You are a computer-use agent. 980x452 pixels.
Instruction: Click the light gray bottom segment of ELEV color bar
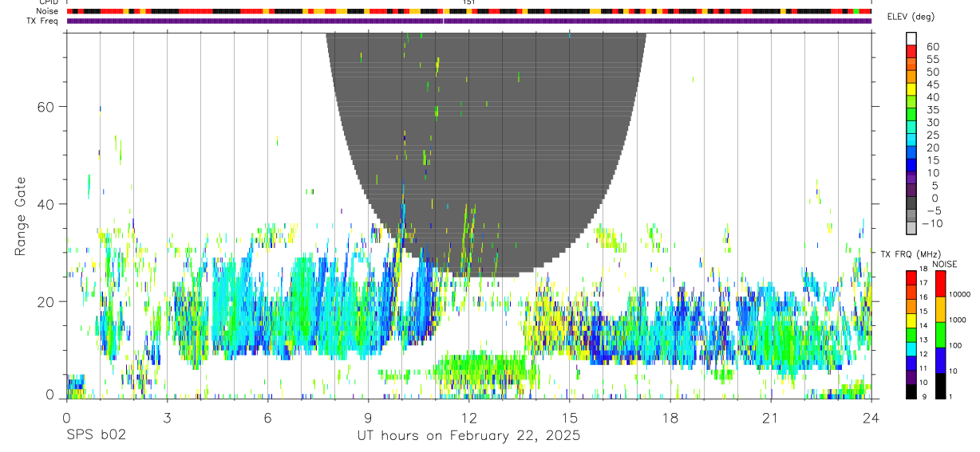click(x=912, y=229)
